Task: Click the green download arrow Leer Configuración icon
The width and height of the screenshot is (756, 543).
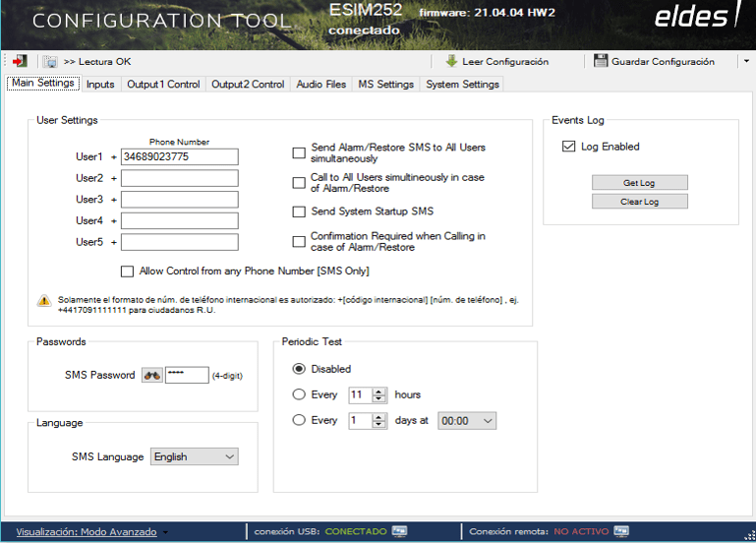Action: tap(451, 61)
